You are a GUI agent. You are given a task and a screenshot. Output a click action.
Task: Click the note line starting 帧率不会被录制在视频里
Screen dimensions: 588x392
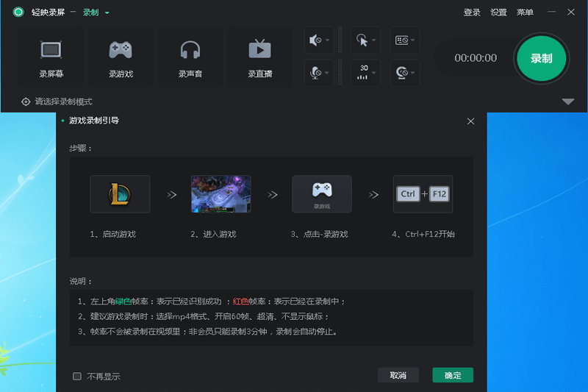point(208,332)
